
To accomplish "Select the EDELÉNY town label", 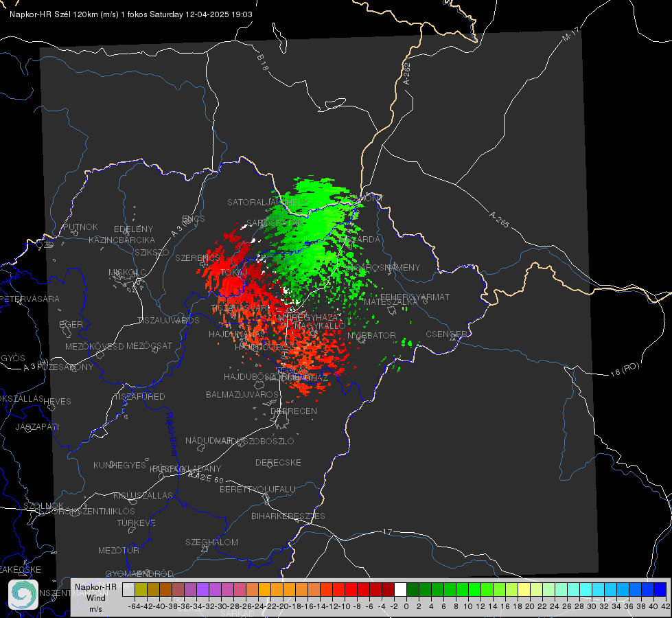I will [133, 229].
